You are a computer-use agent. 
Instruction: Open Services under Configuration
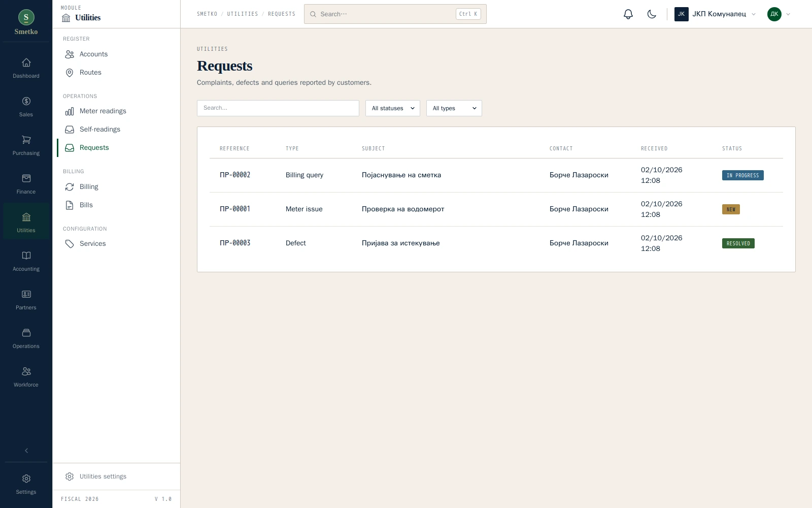116,244
